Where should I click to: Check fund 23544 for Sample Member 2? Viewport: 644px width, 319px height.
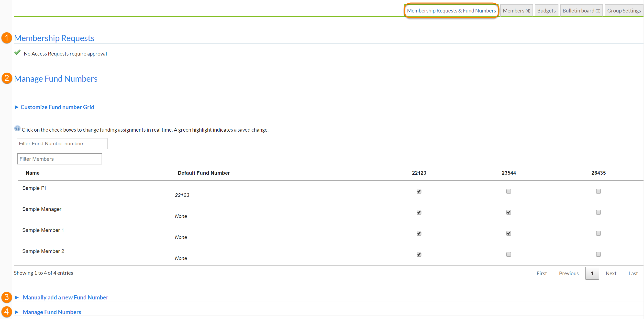pos(509,254)
